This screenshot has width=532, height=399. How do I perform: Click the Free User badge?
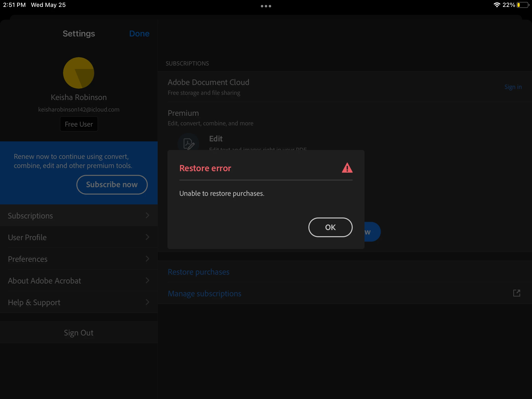coord(79,124)
